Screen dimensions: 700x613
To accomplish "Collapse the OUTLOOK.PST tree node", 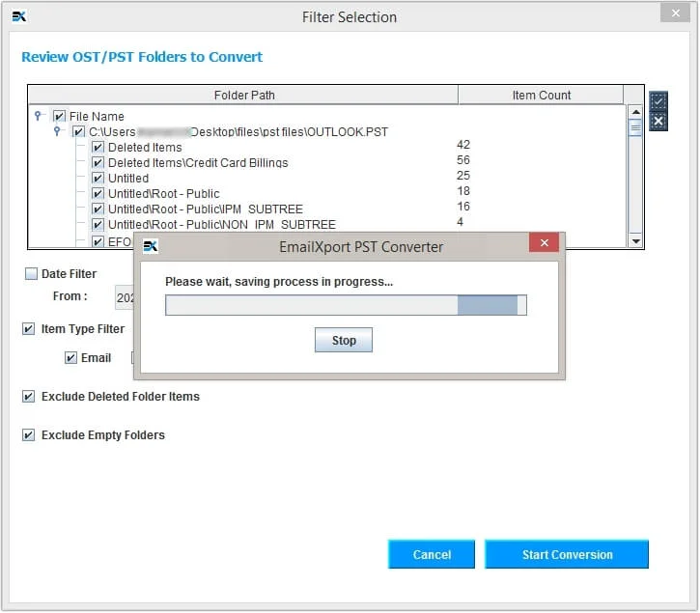I will [x=57, y=131].
